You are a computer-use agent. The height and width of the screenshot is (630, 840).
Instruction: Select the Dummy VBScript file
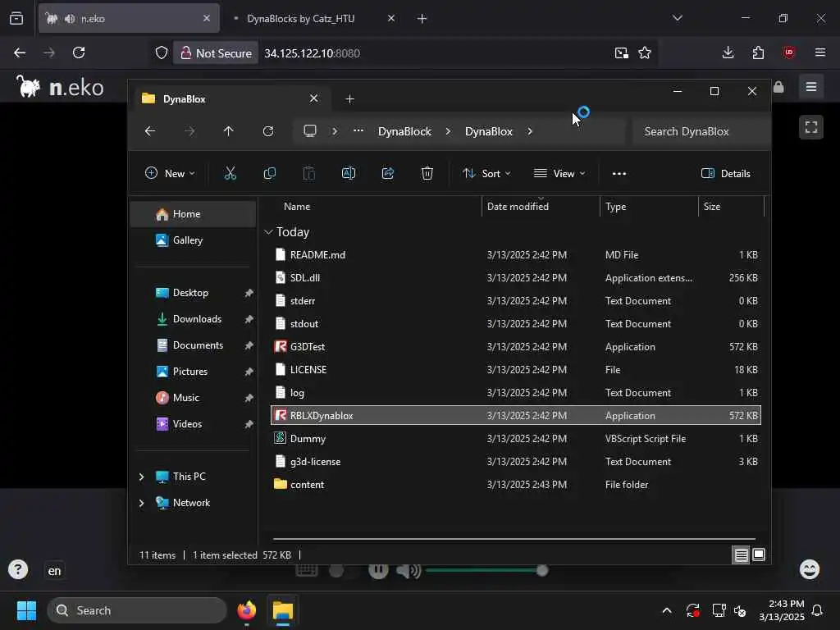(x=515, y=438)
